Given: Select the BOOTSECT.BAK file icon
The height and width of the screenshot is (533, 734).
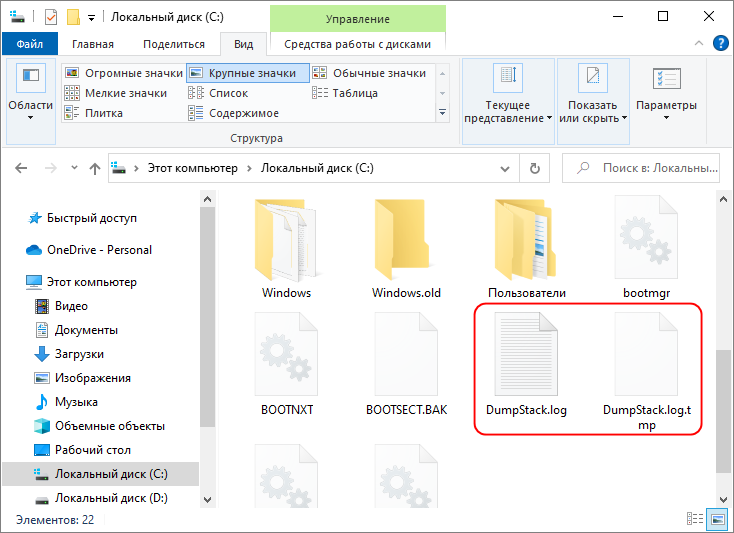Looking at the screenshot, I should (x=406, y=354).
